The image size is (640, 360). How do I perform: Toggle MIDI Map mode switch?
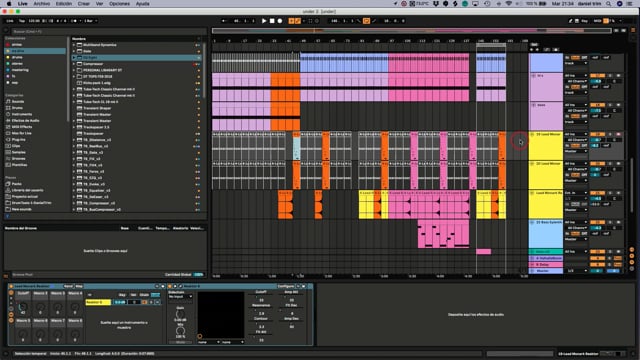coord(597,21)
